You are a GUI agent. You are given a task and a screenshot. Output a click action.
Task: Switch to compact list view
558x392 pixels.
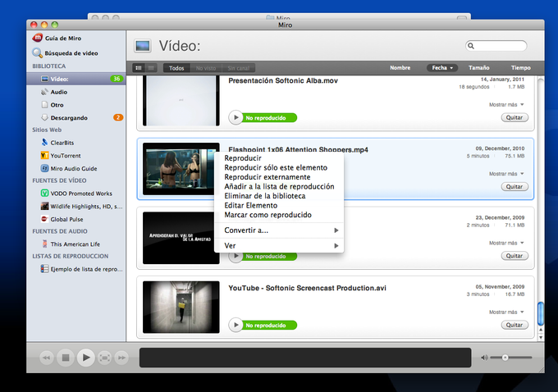click(151, 67)
